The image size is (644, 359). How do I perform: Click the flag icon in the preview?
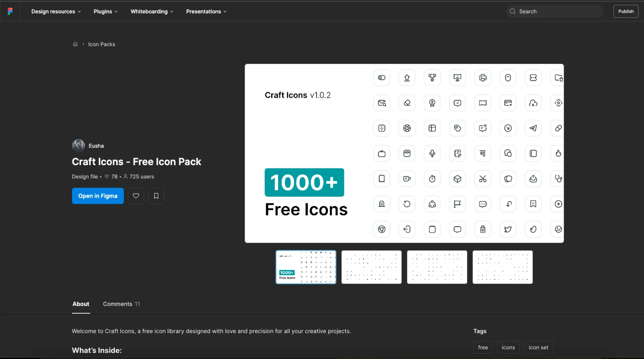tap(457, 204)
